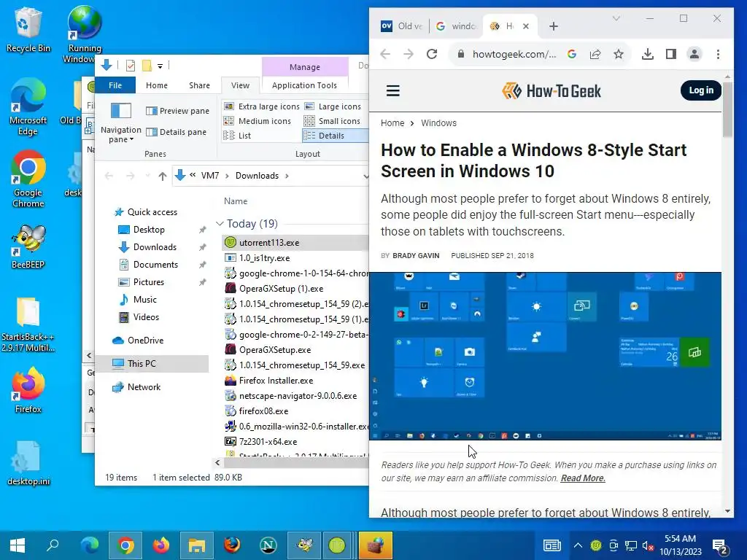Open How-To Geek hamburger menu
The height and width of the screenshot is (560, 747).
(393, 90)
